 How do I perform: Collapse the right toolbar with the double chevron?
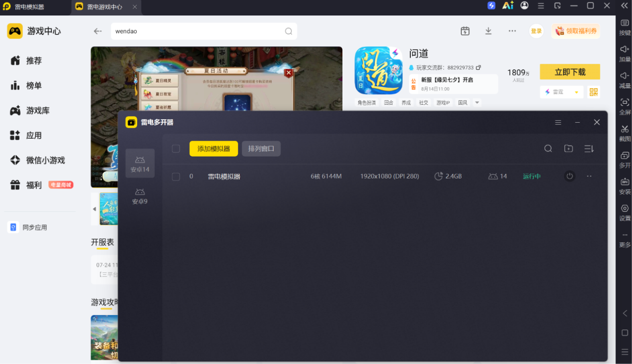click(x=625, y=6)
